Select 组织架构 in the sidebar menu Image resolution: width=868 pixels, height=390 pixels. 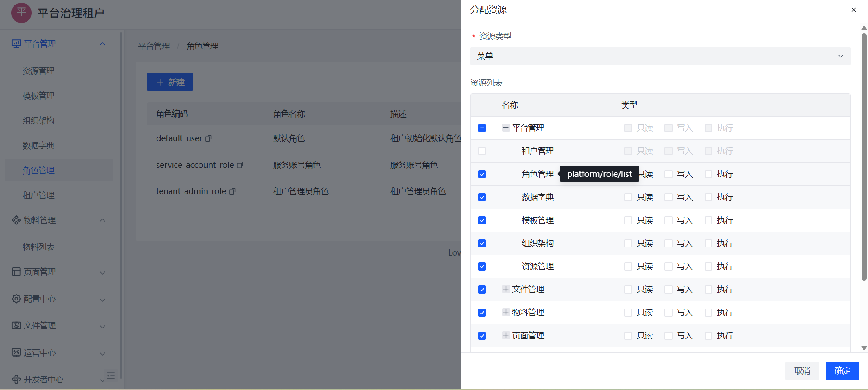(38, 121)
